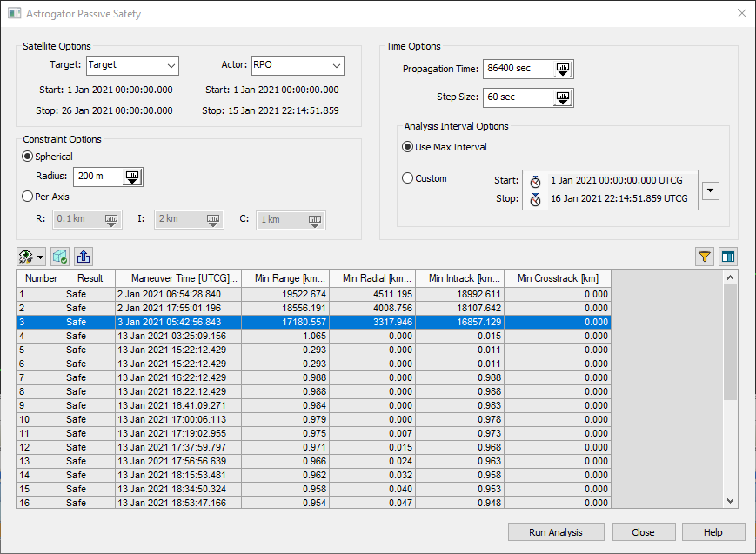Expand the Actor dropdown showing RPO
The height and width of the screenshot is (554, 756).
[336, 65]
